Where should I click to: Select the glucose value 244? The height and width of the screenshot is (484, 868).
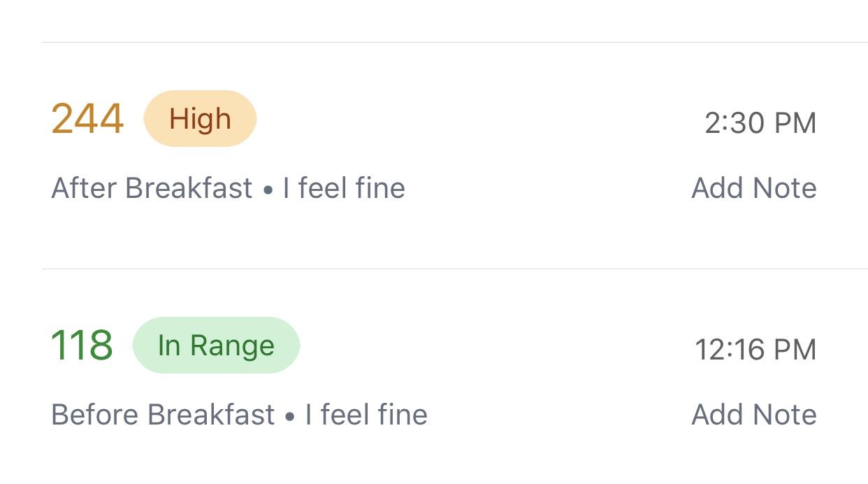[87, 118]
